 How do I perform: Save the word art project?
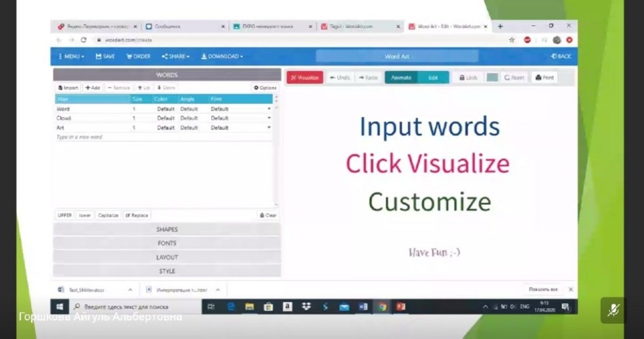pos(105,56)
